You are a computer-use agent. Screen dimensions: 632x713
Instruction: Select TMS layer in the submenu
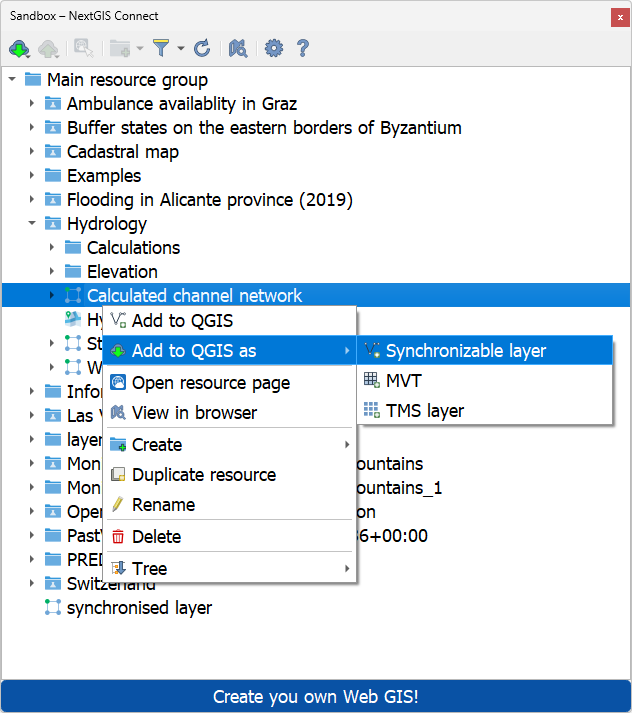485,411
